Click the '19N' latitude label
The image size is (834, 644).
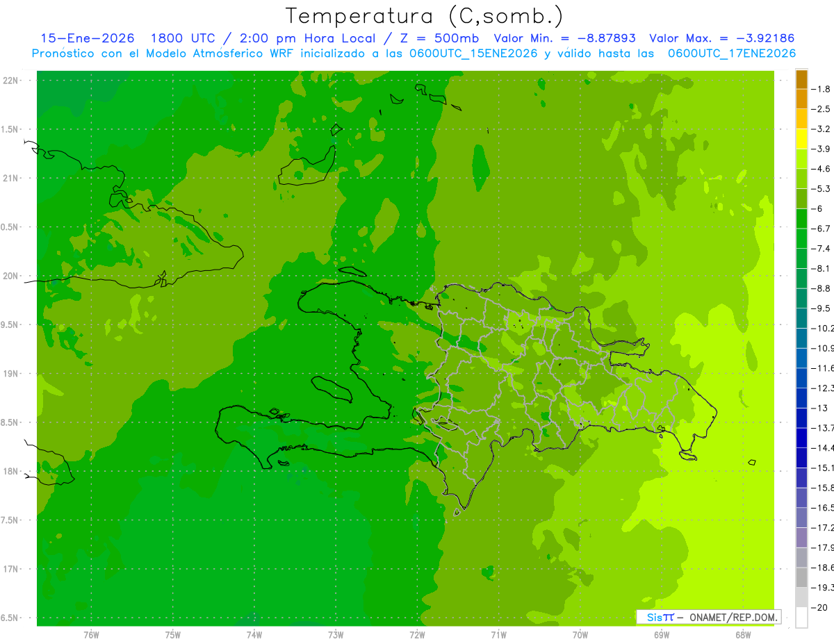pyautogui.click(x=10, y=374)
